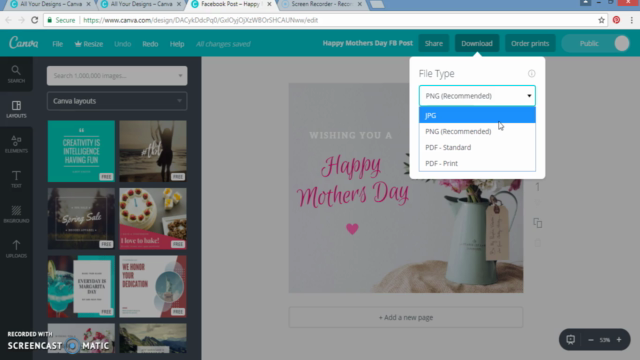
Task: Switch to second All Your Designs tab
Action: pyautogui.click(x=141, y=4)
